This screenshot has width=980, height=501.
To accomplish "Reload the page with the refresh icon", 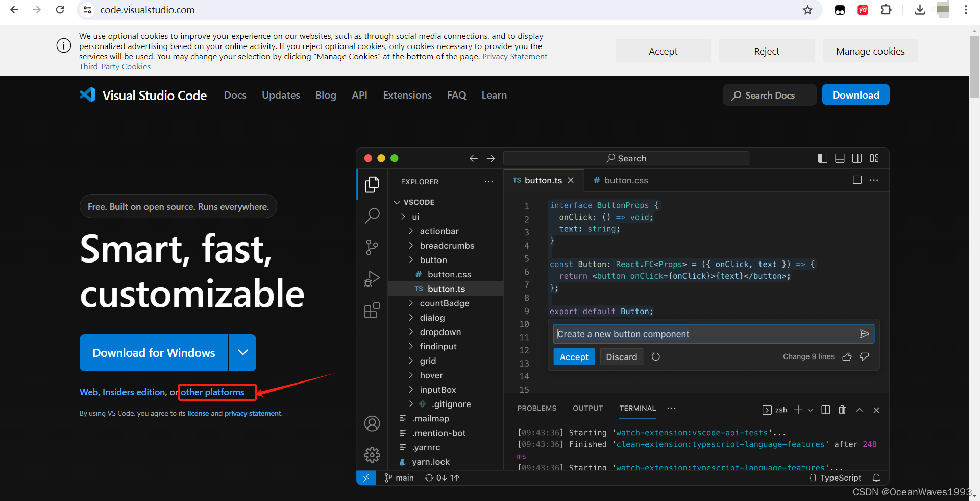I will [60, 10].
